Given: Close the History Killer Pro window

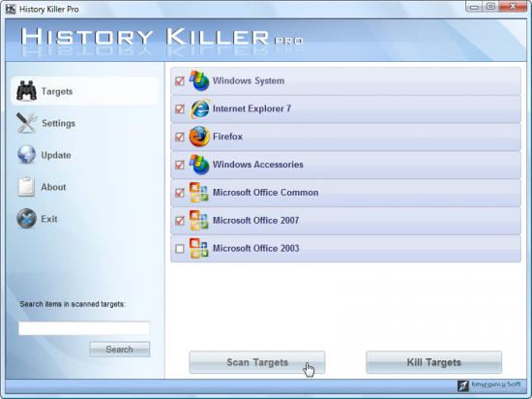Looking at the screenshot, I should (x=513, y=7).
